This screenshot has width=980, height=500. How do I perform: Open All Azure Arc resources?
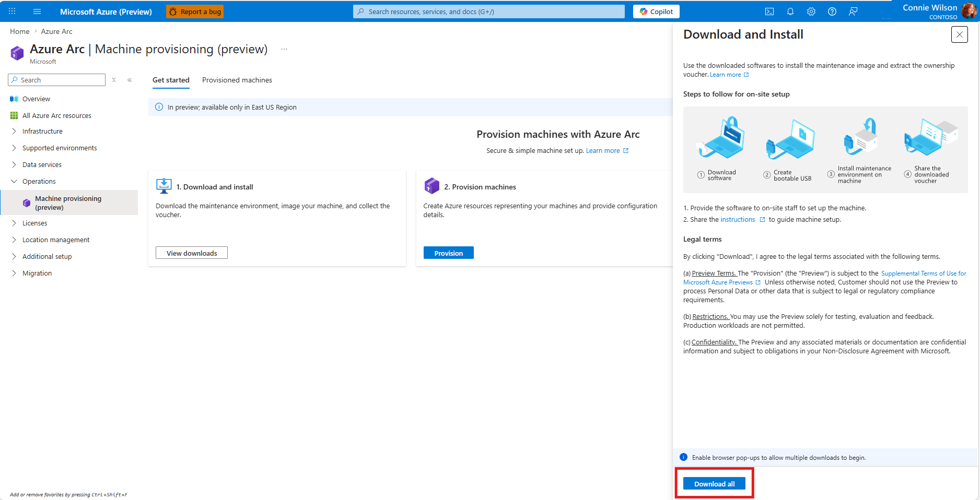57,115
